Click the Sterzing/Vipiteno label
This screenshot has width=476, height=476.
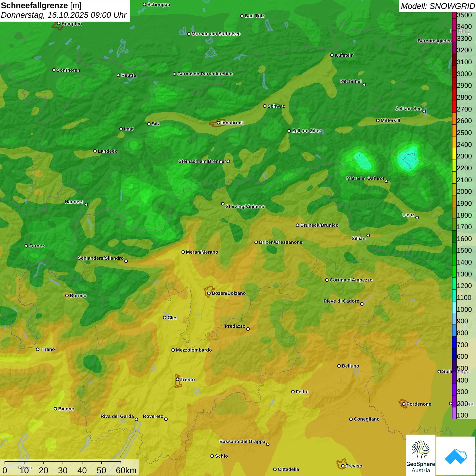(x=245, y=206)
